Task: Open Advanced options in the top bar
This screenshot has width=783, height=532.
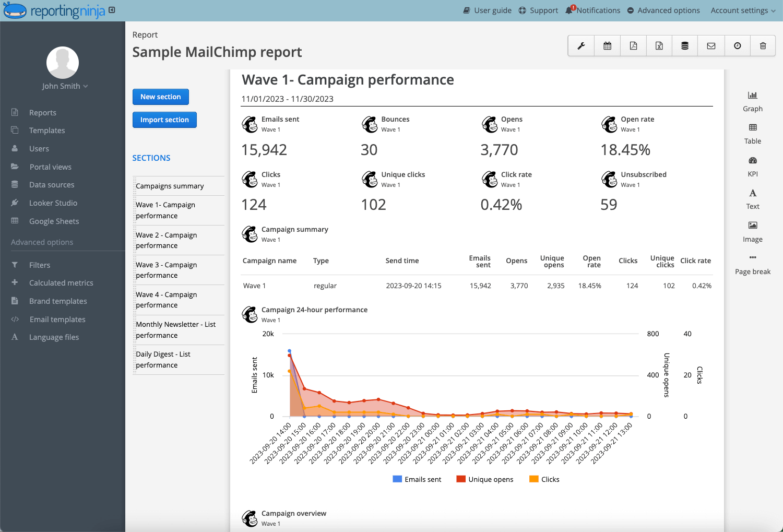Action: tap(663, 10)
